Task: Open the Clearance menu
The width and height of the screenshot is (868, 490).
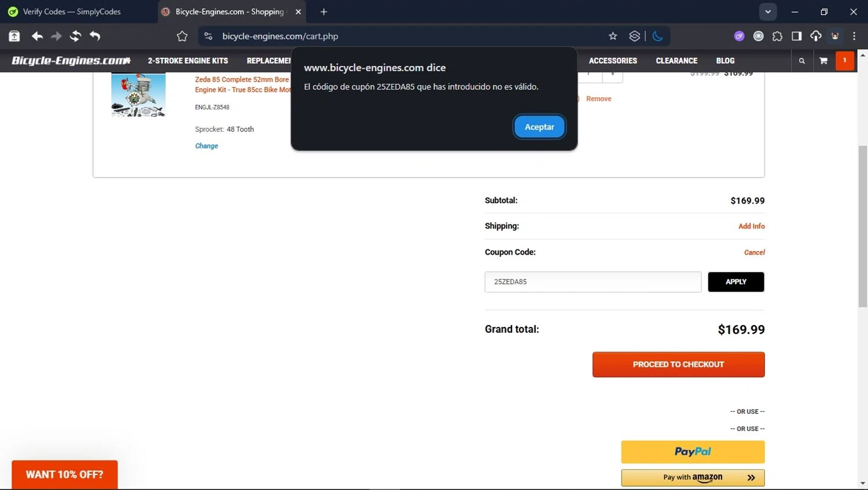Action: click(x=676, y=61)
